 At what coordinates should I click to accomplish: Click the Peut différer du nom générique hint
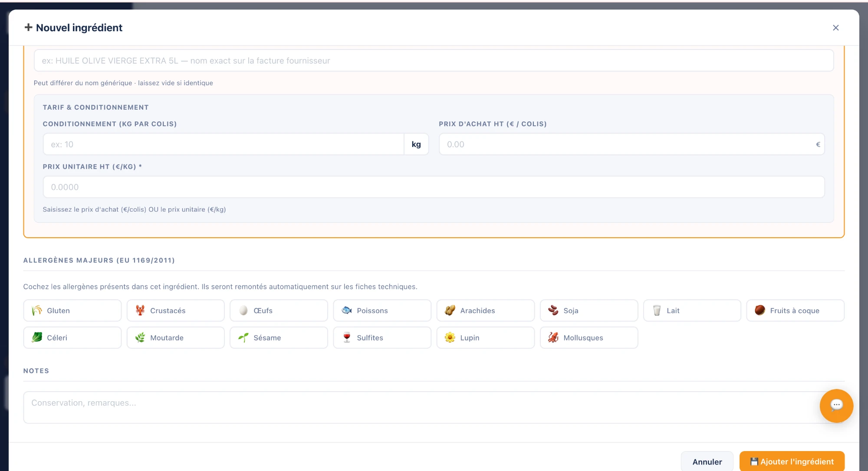tap(123, 83)
